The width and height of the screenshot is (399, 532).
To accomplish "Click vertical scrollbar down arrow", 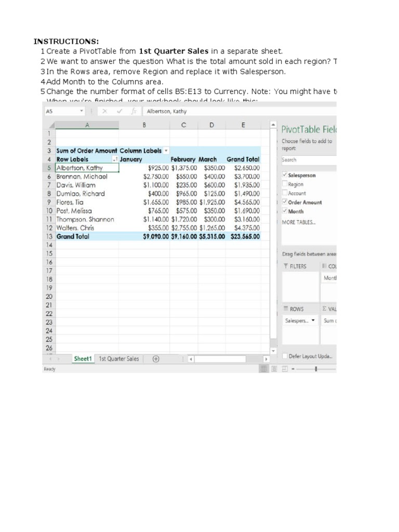I will click(x=273, y=351).
